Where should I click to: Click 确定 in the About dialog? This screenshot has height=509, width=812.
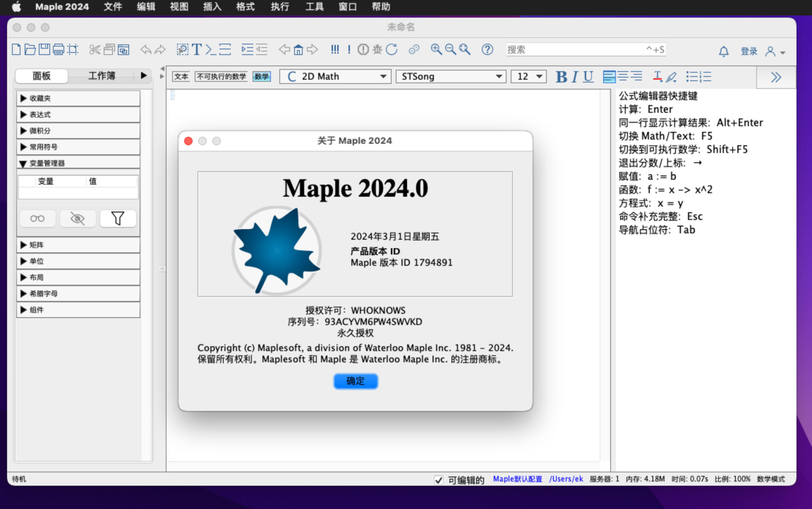pyautogui.click(x=356, y=381)
